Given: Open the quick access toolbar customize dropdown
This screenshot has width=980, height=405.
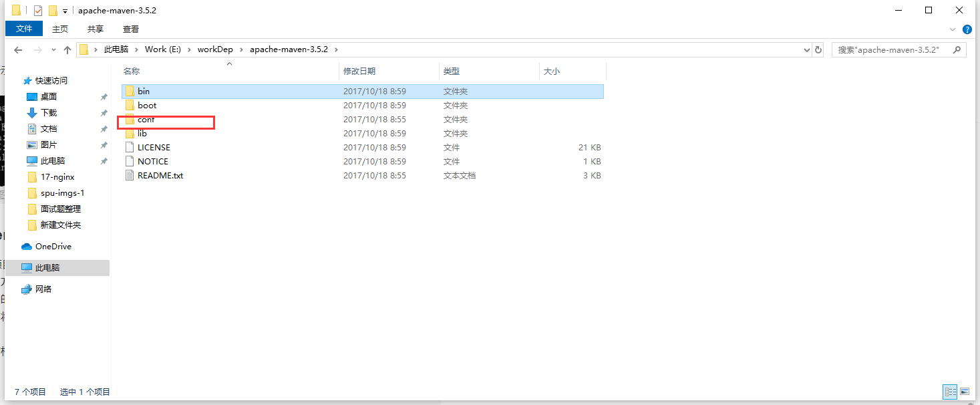Looking at the screenshot, I should (x=65, y=11).
